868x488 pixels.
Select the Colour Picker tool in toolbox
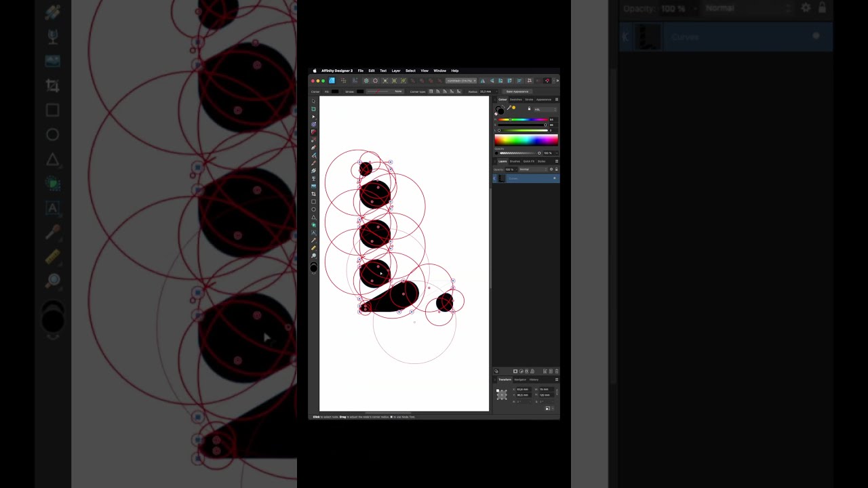point(313,241)
